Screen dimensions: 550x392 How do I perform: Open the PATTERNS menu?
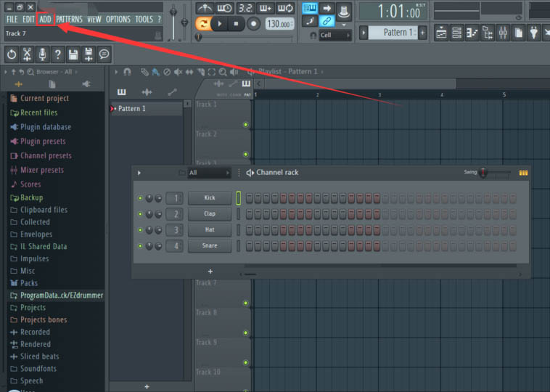pyautogui.click(x=69, y=20)
